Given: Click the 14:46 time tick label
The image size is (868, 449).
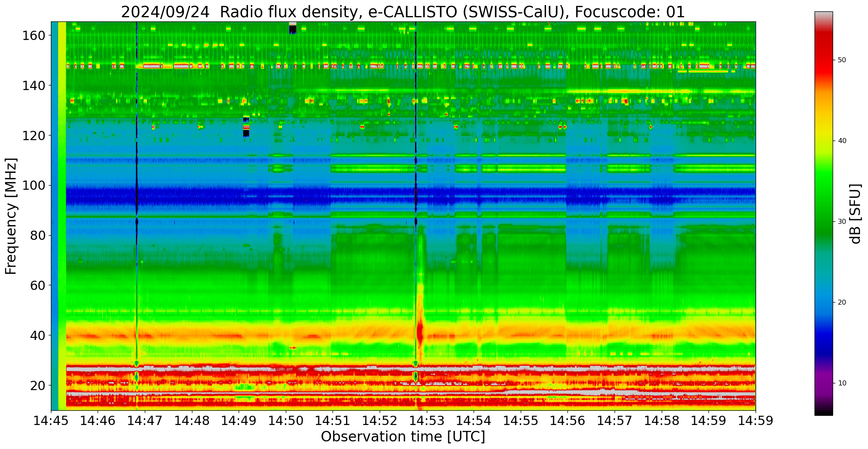Looking at the screenshot, I should (x=98, y=421).
